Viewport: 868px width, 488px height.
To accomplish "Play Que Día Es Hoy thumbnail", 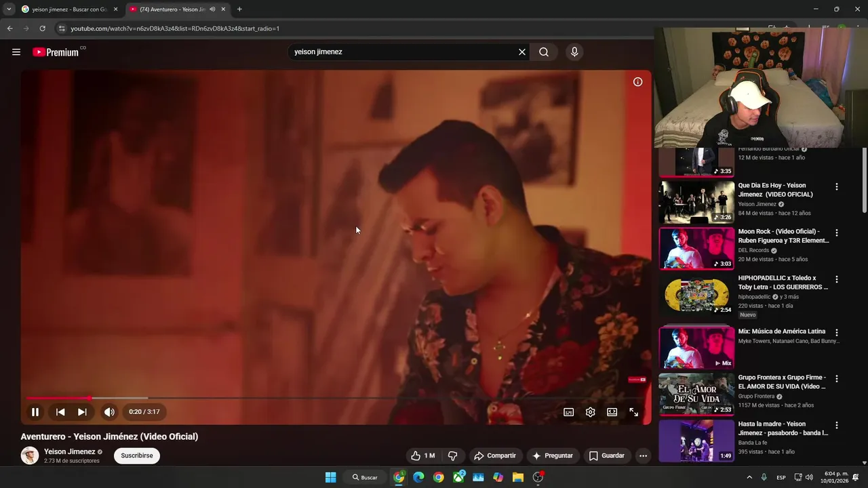I will click(696, 201).
